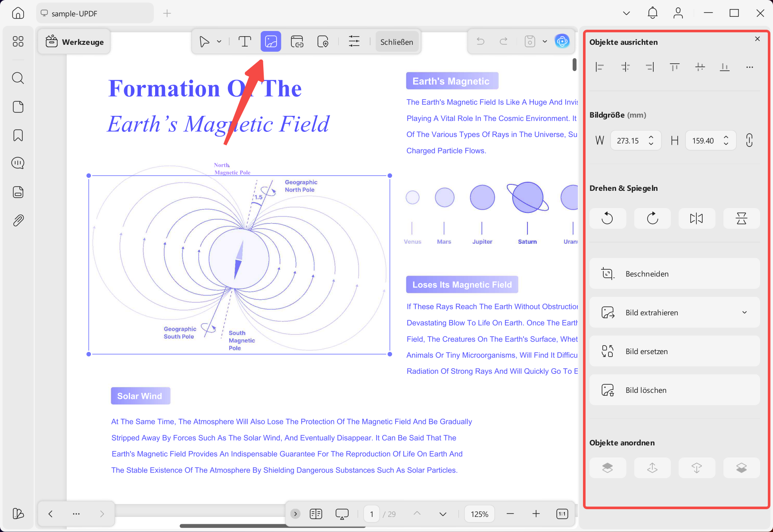This screenshot has width=773, height=532.
Task: Open the page panel in left sidebar
Action: [18, 107]
